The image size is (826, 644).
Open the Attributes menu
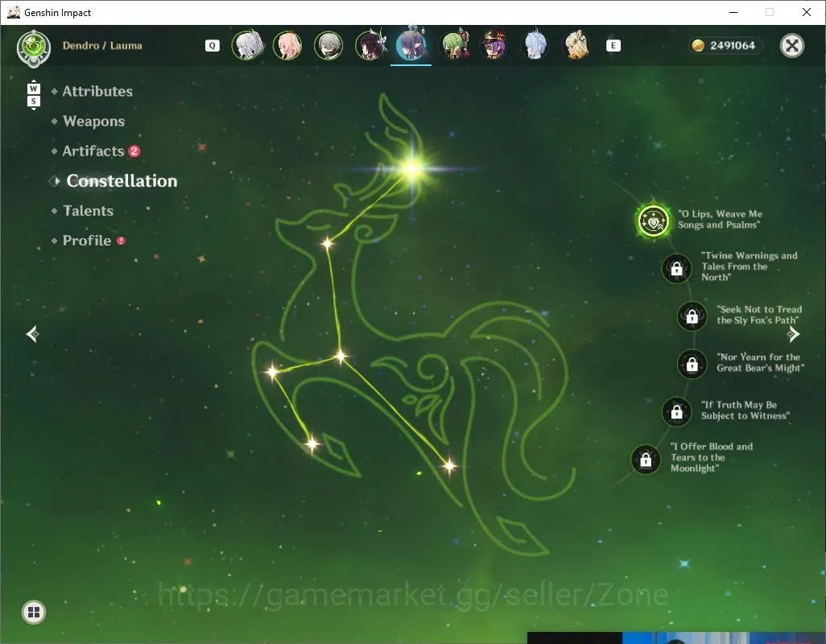pyautogui.click(x=97, y=91)
